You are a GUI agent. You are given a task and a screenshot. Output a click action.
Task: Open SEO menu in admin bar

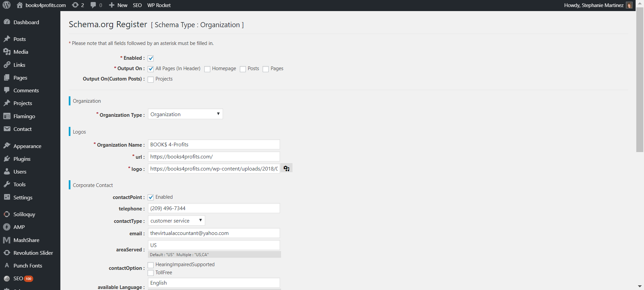click(x=137, y=5)
